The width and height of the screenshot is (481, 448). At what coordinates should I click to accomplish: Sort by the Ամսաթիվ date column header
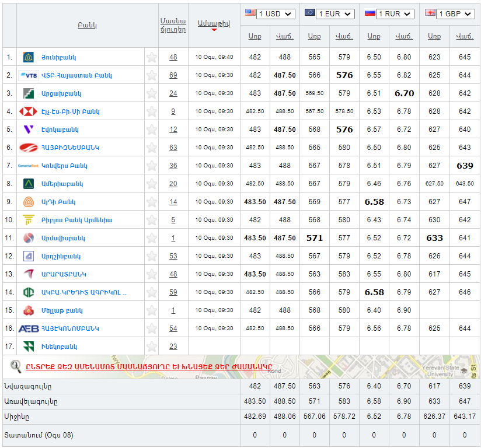click(214, 23)
